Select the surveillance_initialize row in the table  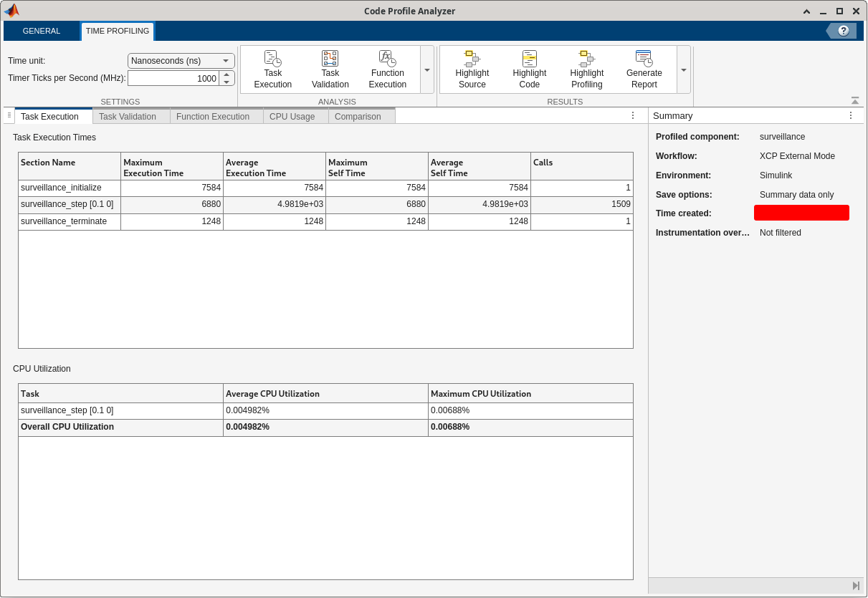click(x=69, y=188)
